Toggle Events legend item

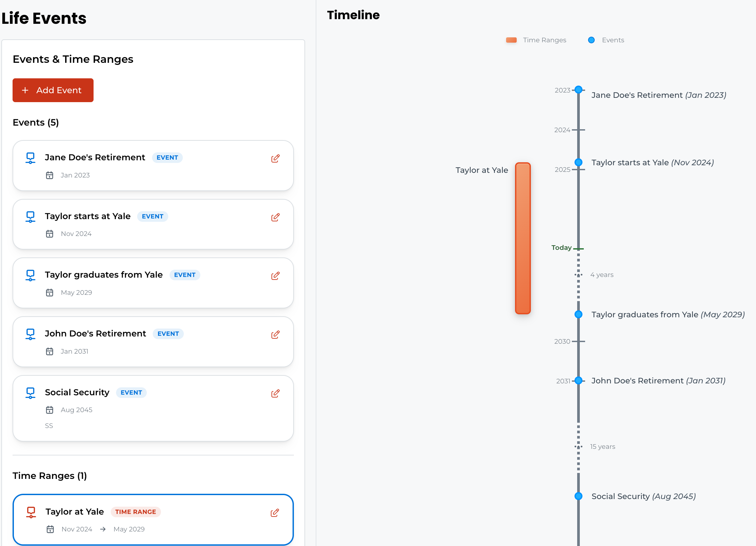pyautogui.click(x=606, y=40)
